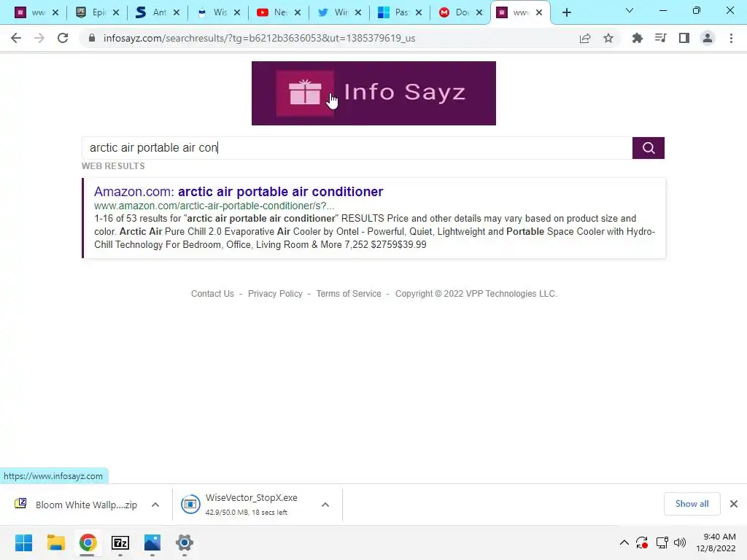Click the address bar URL
The image size is (747, 560).
pyautogui.click(x=259, y=38)
